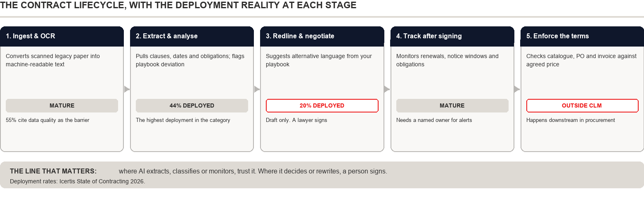Click the red 20% DEPLOYED badge
This screenshot has height=206, width=644.
[322, 105]
